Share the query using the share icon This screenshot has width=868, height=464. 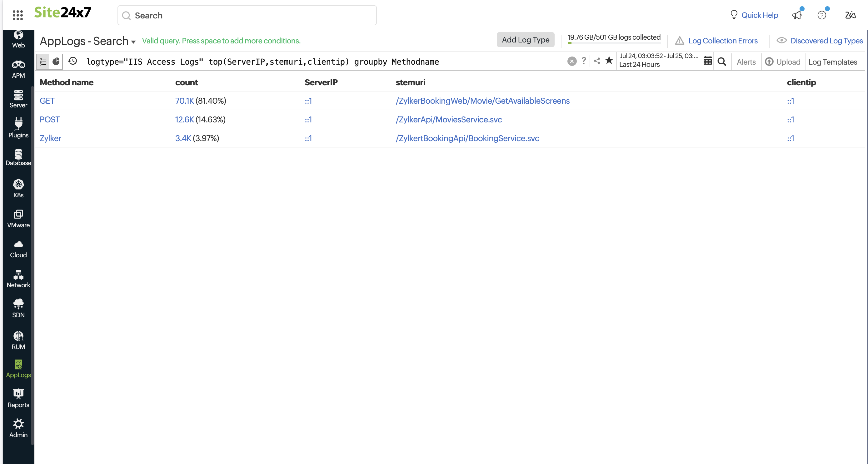(x=597, y=61)
